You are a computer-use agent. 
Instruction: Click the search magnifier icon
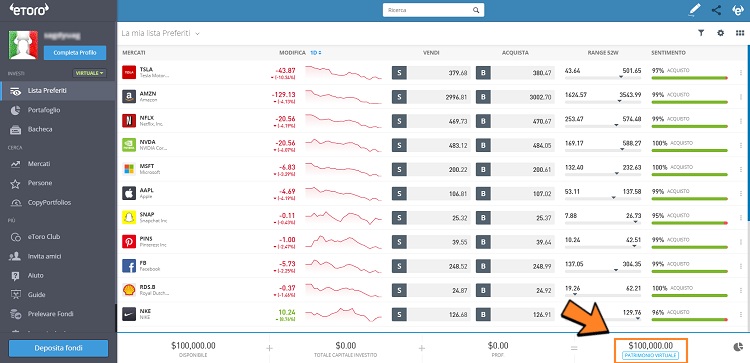click(476, 10)
